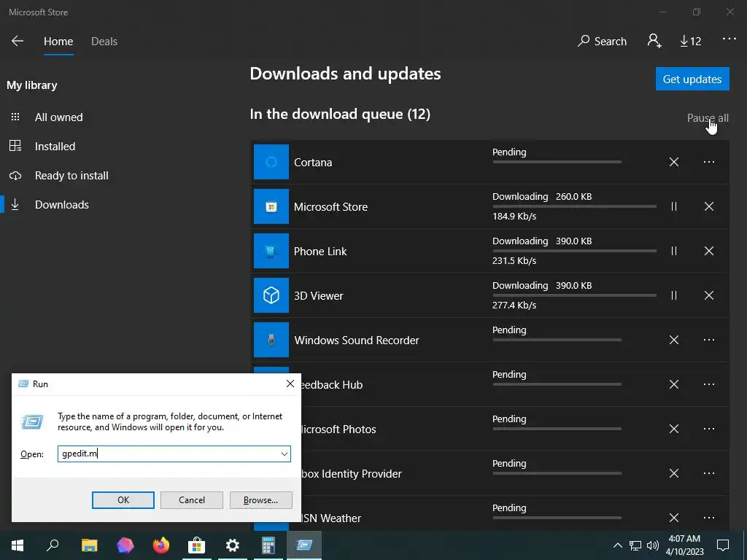Cancel the Cortana download
This screenshot has width=747, height=560.
673,162
